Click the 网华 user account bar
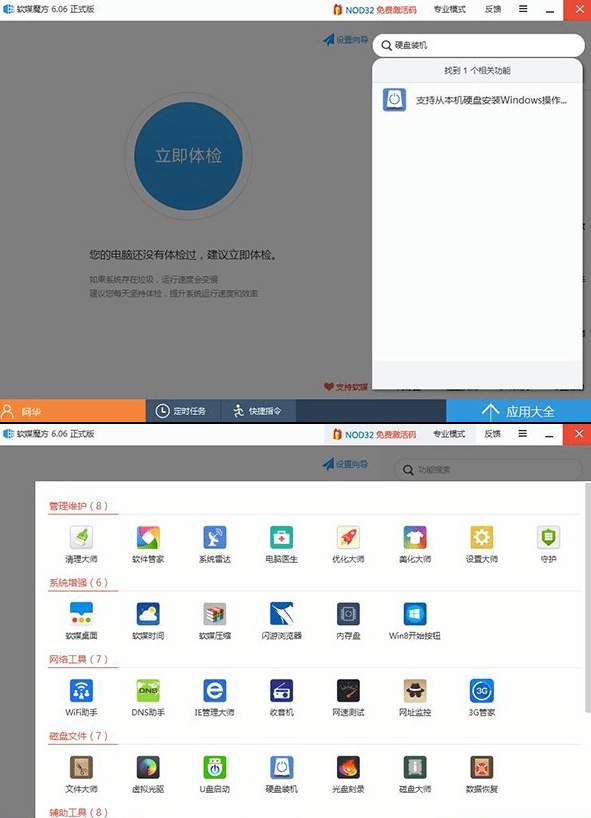 point(73,411)
